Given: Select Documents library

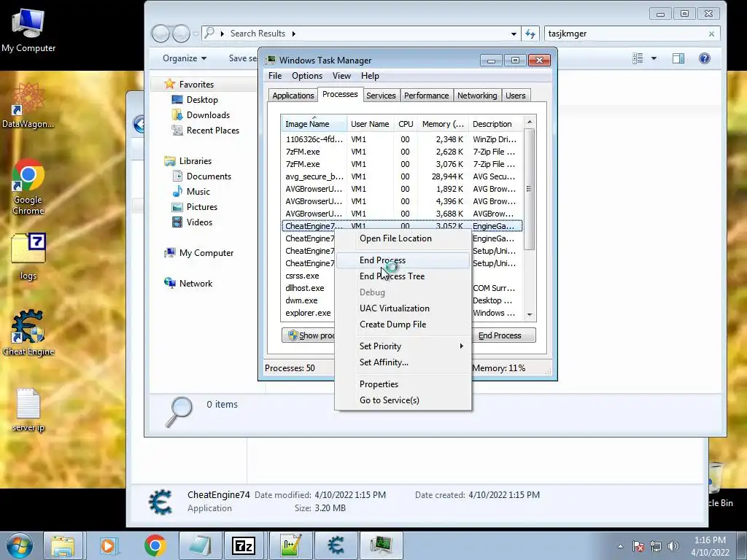Looking at the screenshot, I should (x=209, y=176).
